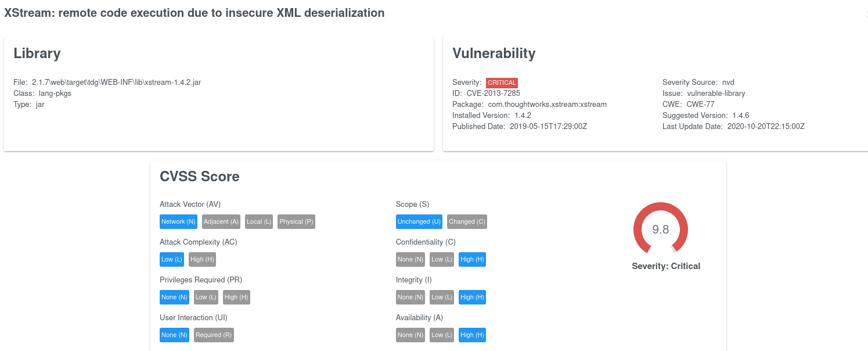Select High (H) under Availability

click(472, 335)
